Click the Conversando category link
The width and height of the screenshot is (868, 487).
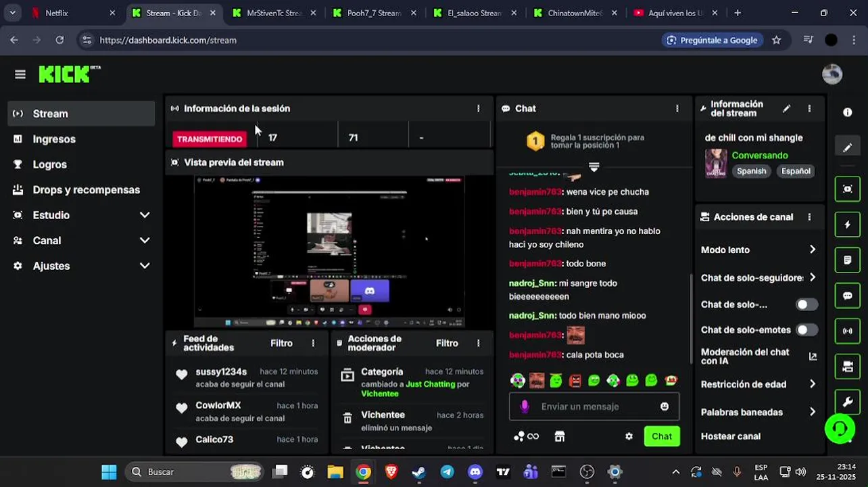coord(760,156)
